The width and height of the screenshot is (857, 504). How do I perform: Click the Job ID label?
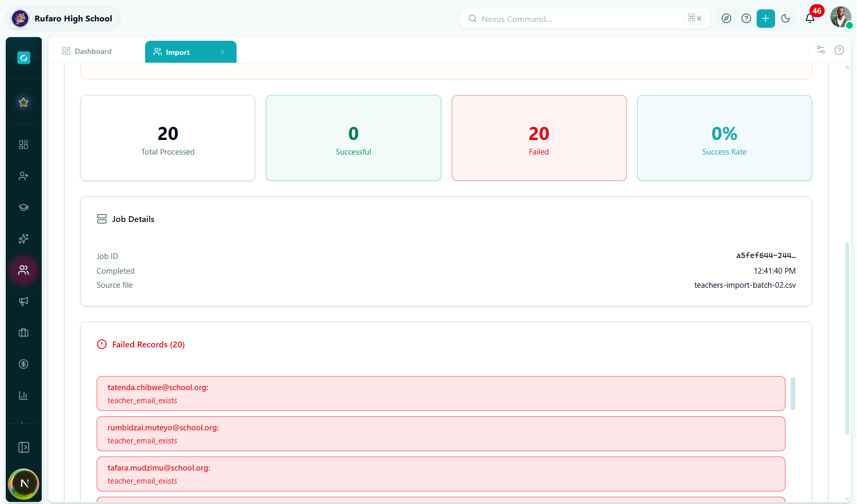108,256
